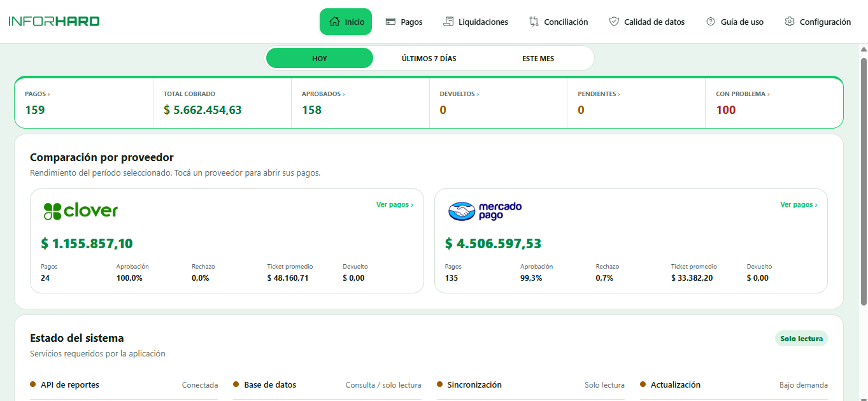Click the Conciliación arrows icon
868x401 pixels.
[534, 22]
